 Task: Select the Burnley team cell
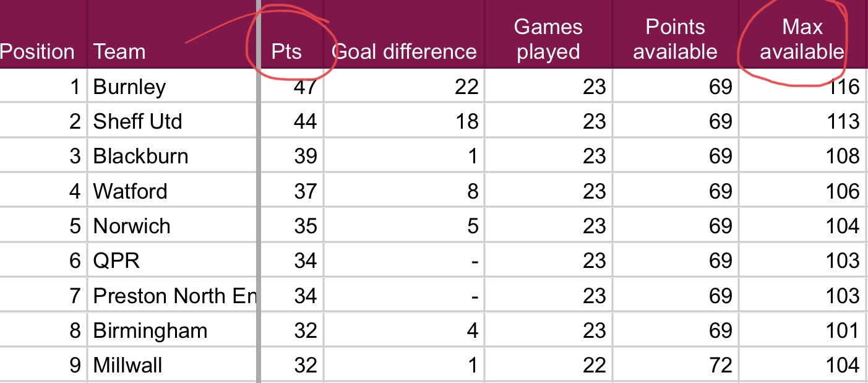129,87
